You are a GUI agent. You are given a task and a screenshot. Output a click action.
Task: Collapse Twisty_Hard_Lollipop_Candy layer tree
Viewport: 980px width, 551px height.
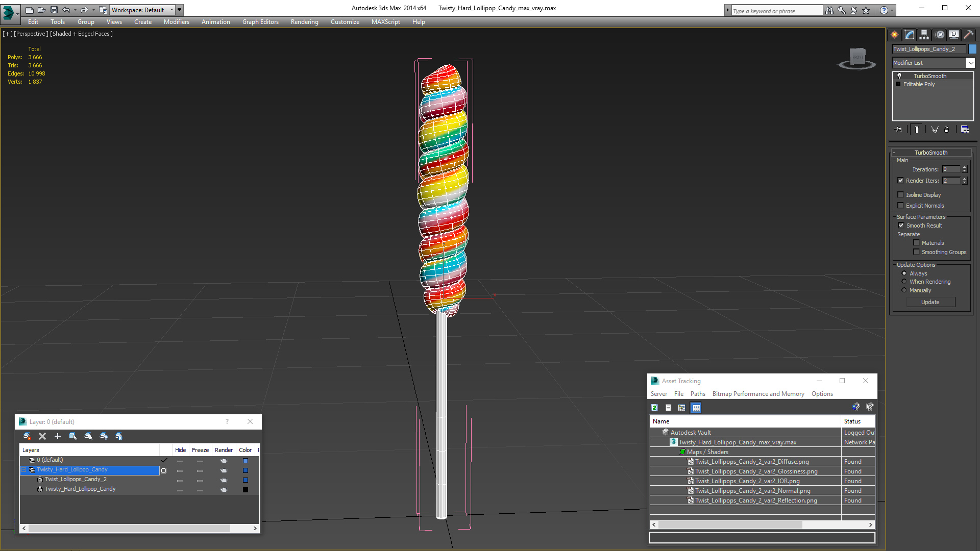tap(23, 469)
